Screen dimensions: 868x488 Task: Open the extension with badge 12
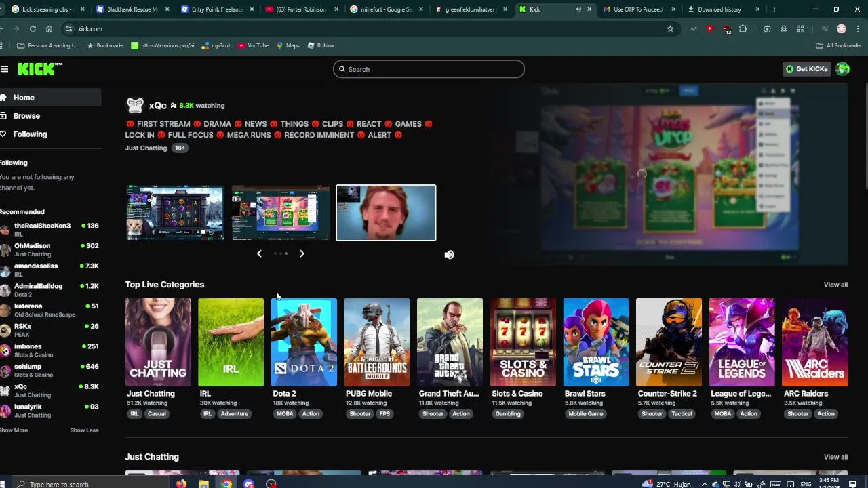pos(726,29)
